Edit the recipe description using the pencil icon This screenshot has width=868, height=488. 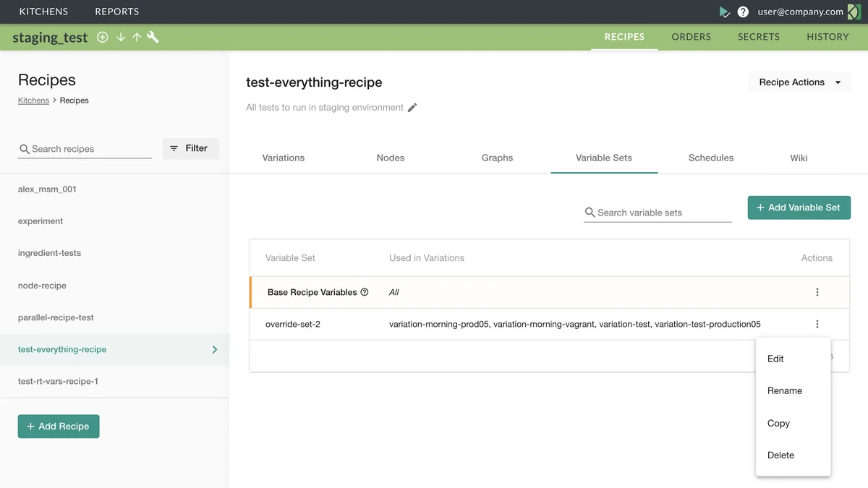coord(412,107)
